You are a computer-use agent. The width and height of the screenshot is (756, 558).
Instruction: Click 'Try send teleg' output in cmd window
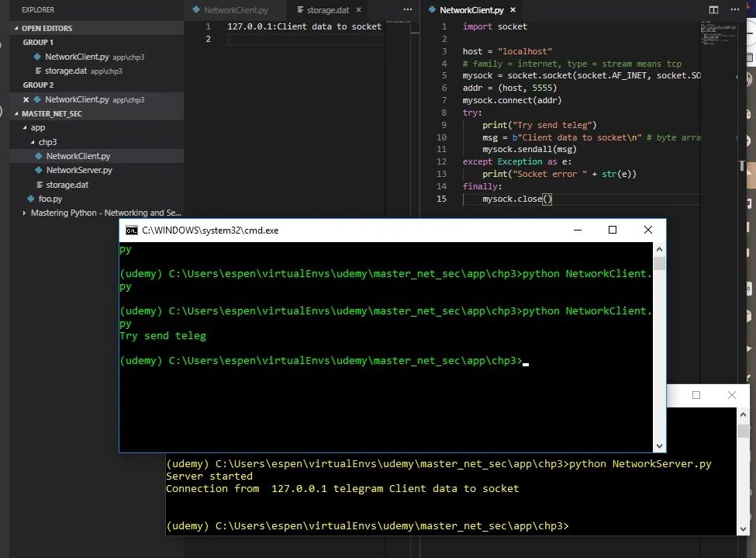coord(163,336)
